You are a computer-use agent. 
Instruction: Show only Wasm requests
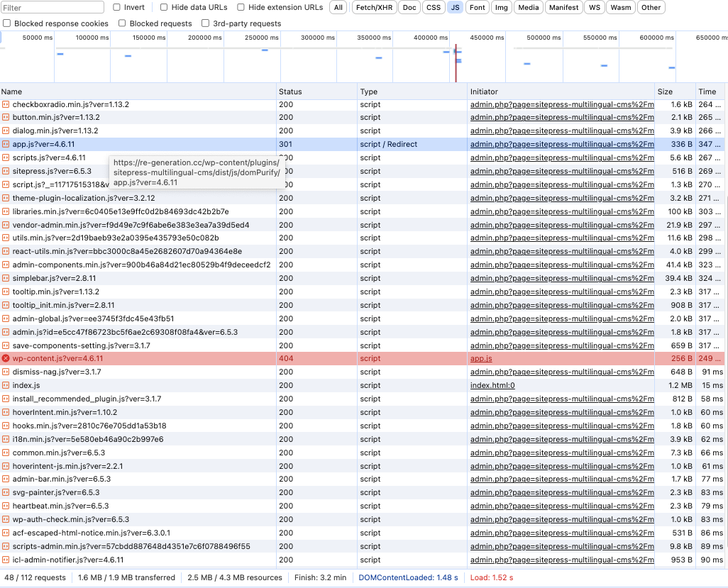tap(621, 7)
